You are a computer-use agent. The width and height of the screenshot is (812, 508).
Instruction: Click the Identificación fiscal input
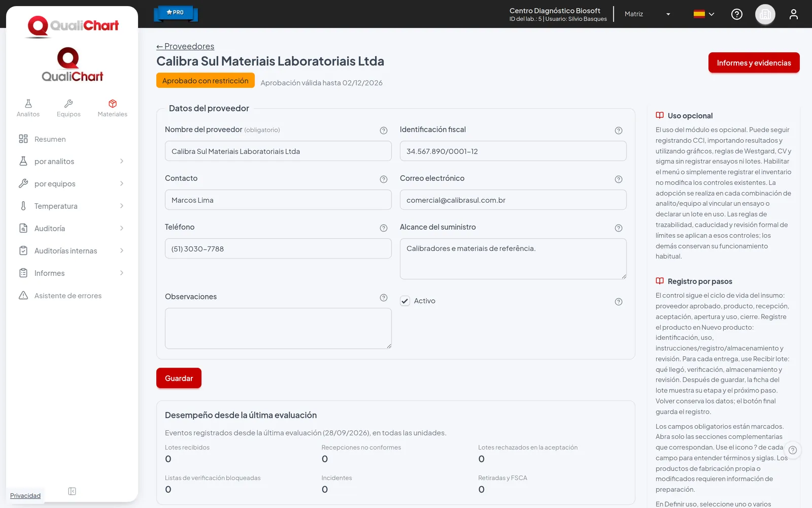click(x=513, y=151)
